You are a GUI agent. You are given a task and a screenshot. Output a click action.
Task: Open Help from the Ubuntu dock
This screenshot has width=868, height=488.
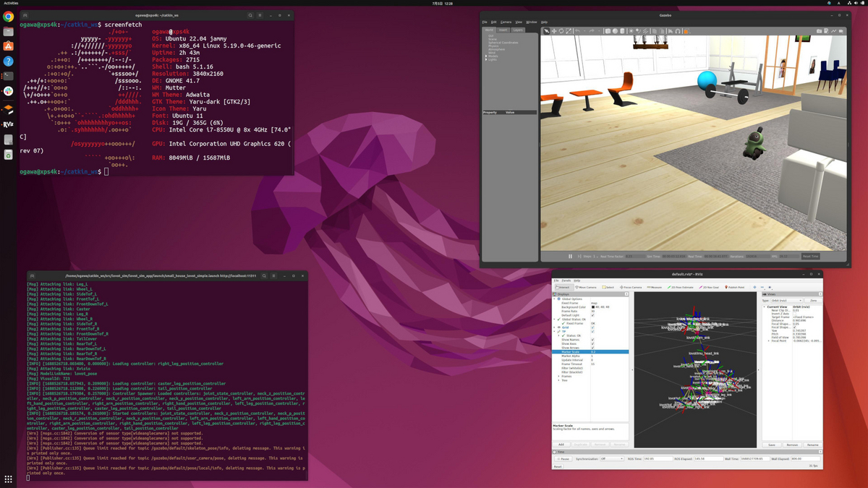9,61
